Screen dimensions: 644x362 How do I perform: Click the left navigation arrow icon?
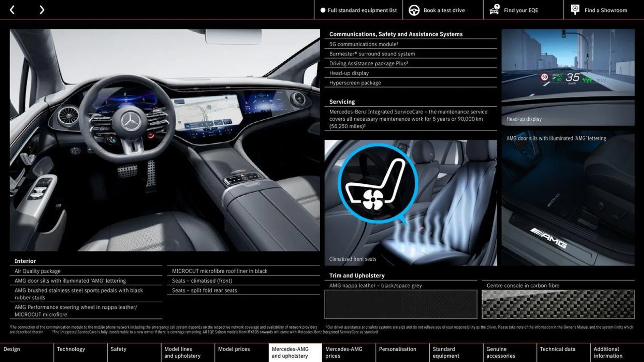11,10
